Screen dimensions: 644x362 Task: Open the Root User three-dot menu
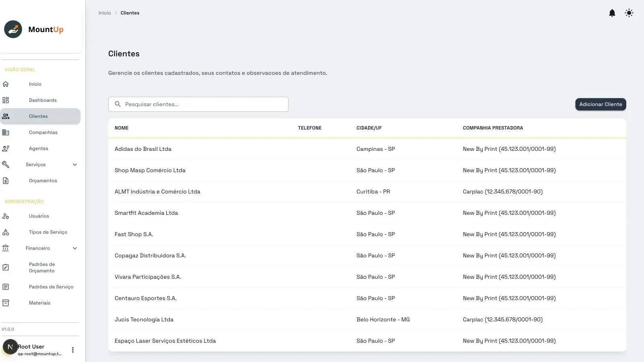tap(73, 350)
